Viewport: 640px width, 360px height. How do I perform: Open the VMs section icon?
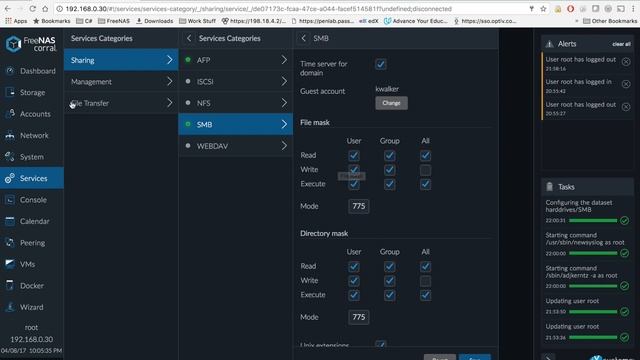(10, 264)
